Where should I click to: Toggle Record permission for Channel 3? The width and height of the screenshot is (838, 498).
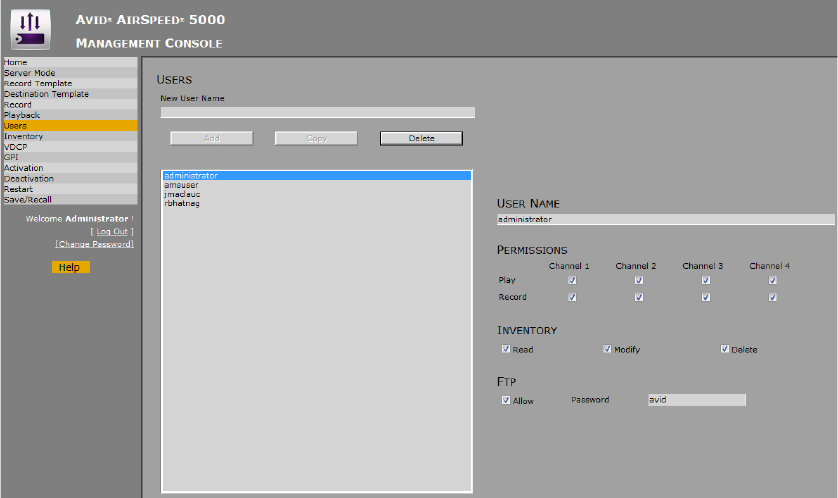706,297
